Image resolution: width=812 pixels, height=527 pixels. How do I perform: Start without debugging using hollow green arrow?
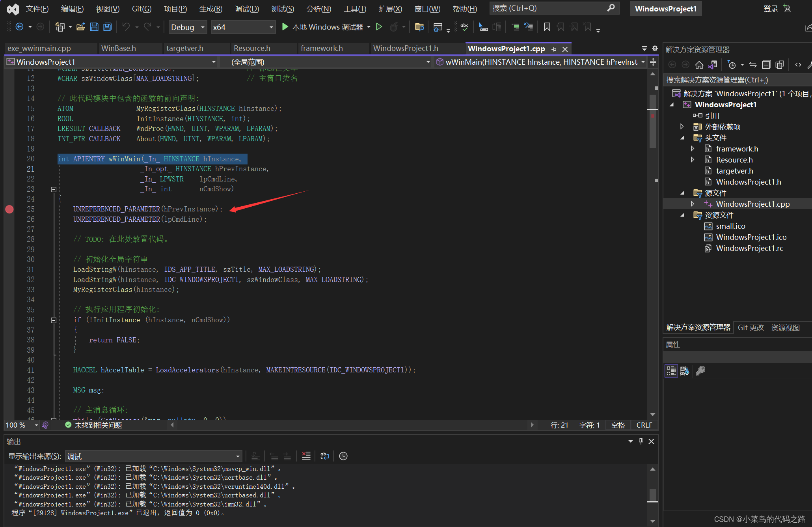(379, 27)
